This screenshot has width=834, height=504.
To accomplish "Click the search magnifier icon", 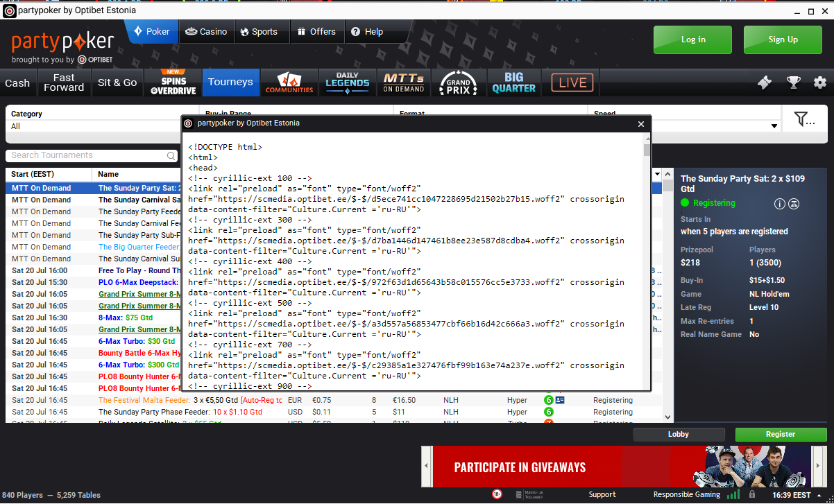I will [x=171, y=156].
